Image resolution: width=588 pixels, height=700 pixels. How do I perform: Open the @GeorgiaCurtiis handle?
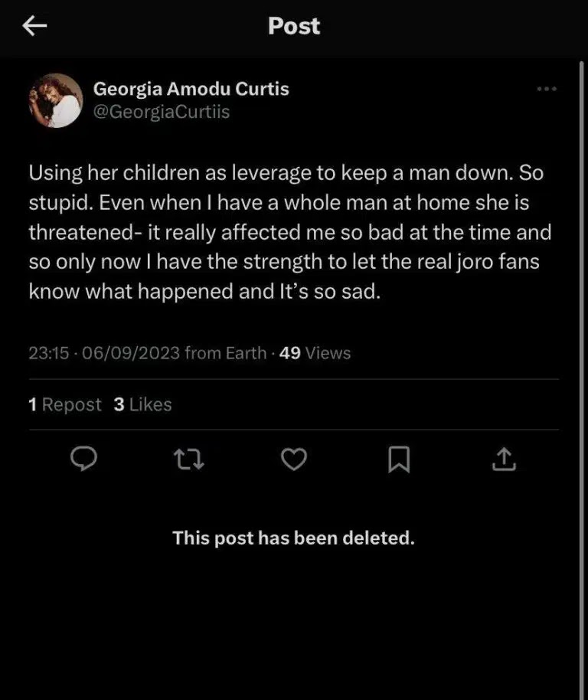coord(162,113)
